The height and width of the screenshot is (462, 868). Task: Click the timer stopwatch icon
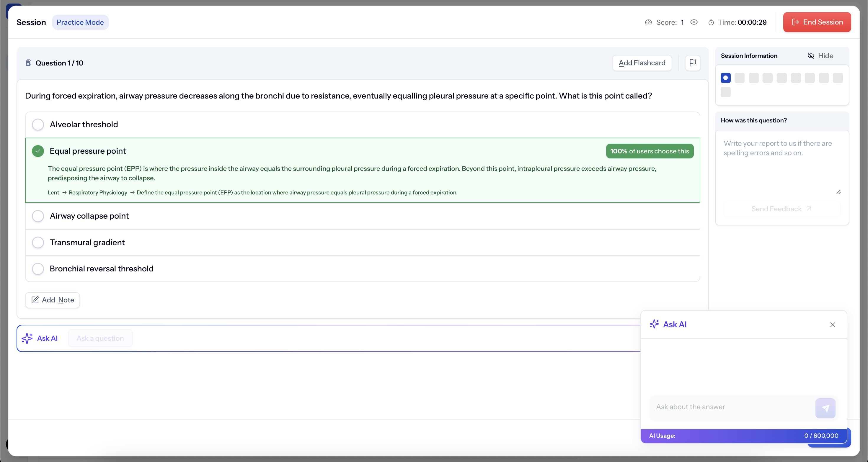pos(711,22)
